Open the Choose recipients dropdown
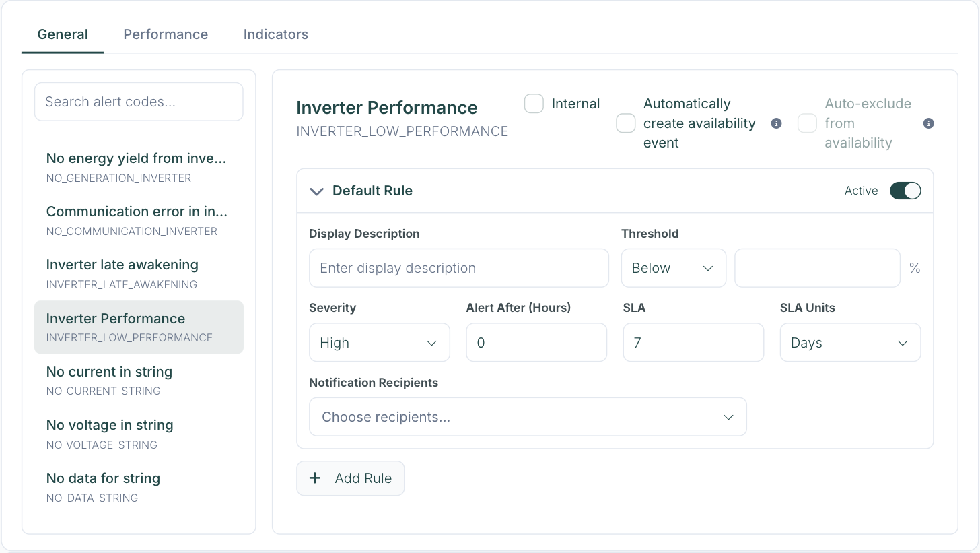Screen dimensions: 980x553 pyautogui.click(x=528, y=417)
